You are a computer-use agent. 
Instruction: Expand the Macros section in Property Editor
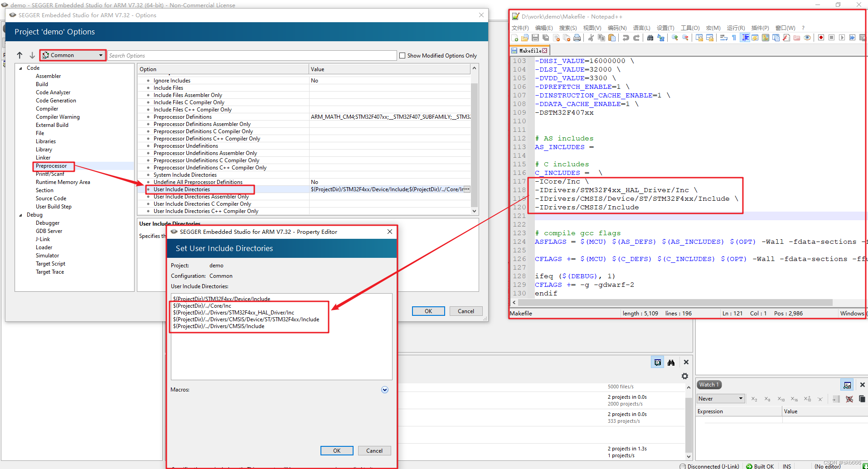(384, 390)
